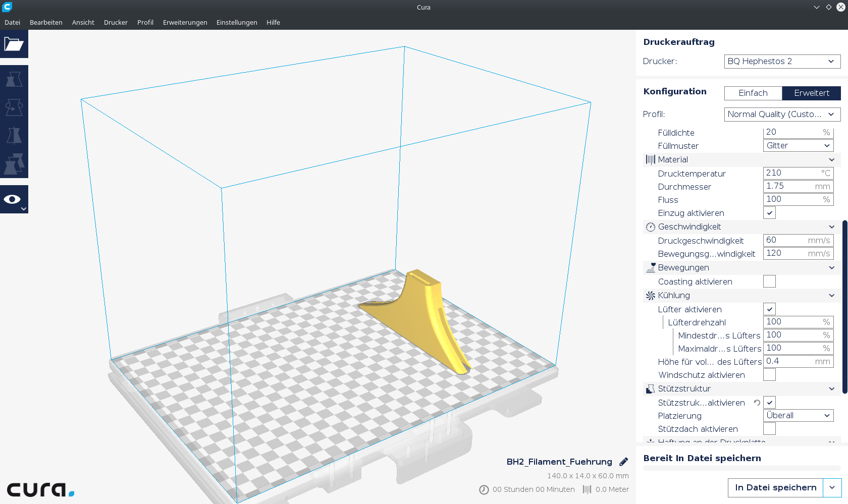Screen dimensions: 848x504
Task: Click the In Datei speichern button
Action: click(775, 488)
